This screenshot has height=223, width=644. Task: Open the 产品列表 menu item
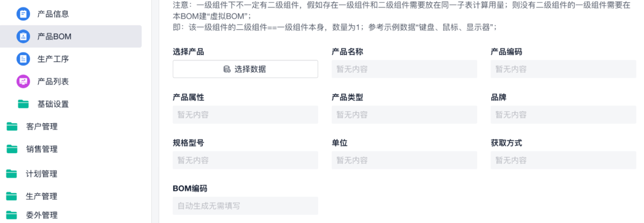click(53, 81)
